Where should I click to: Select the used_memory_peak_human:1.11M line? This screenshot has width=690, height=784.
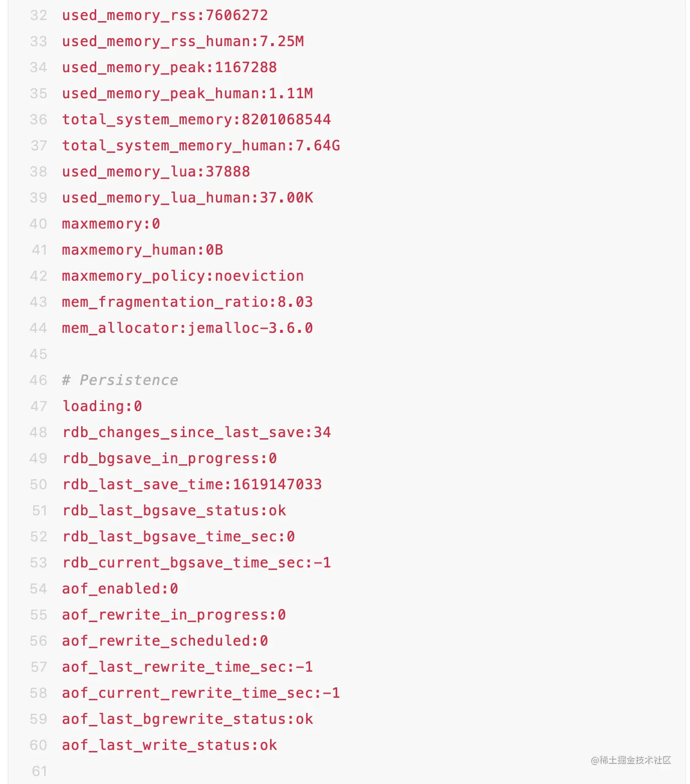click(x=187, y=94)
